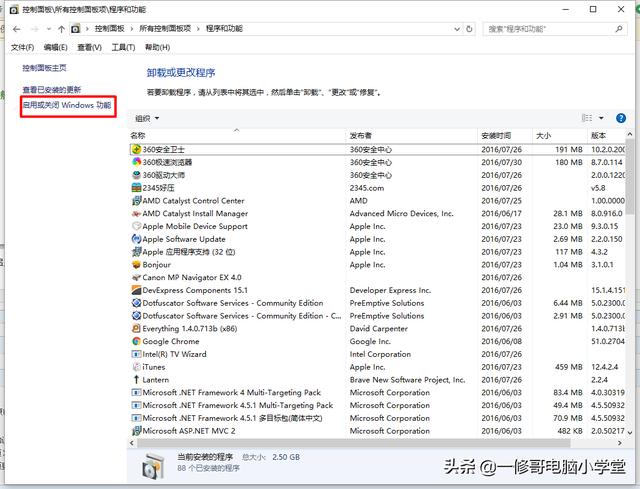Screen dimensions: 640x489
Task: Open the 查看(V) menu
Action: coord(89,47)
